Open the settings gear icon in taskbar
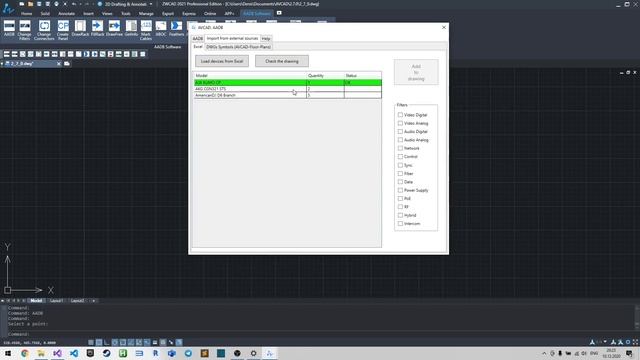Viewport: 640px width, 360px height. click(253, 353)
